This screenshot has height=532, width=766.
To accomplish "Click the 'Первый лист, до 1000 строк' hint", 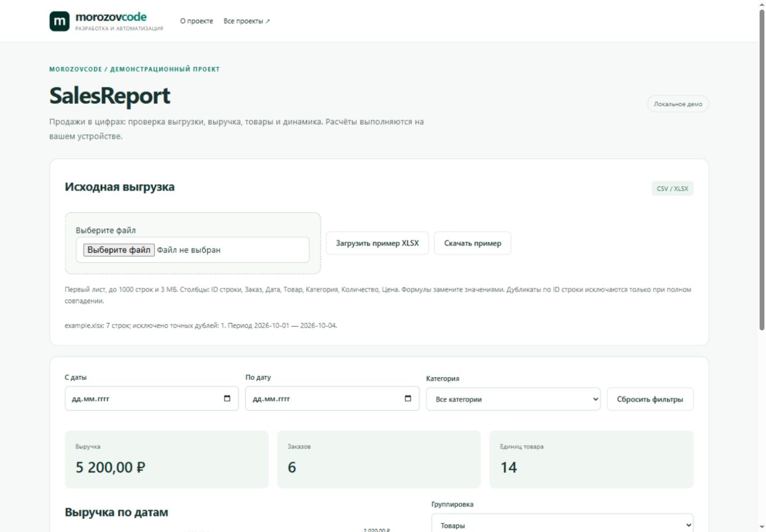I will pyautogui.click(x=378, y=295).
